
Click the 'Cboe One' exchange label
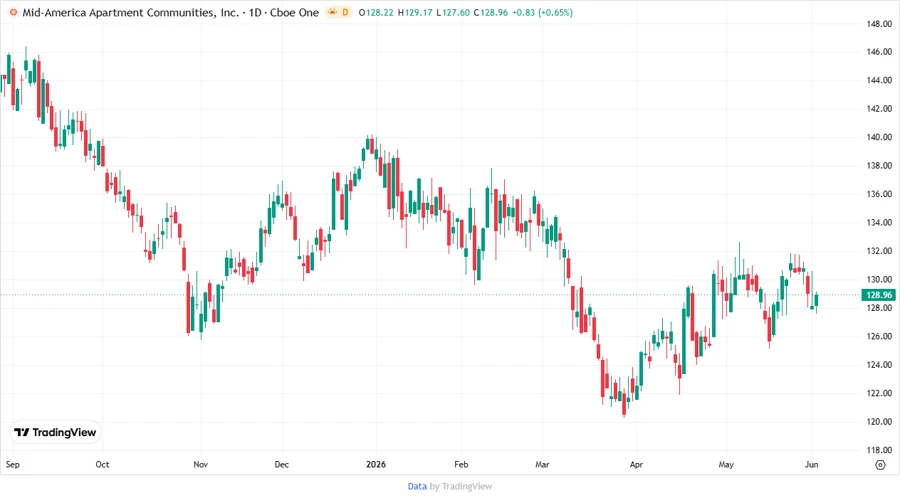point(294,13)
